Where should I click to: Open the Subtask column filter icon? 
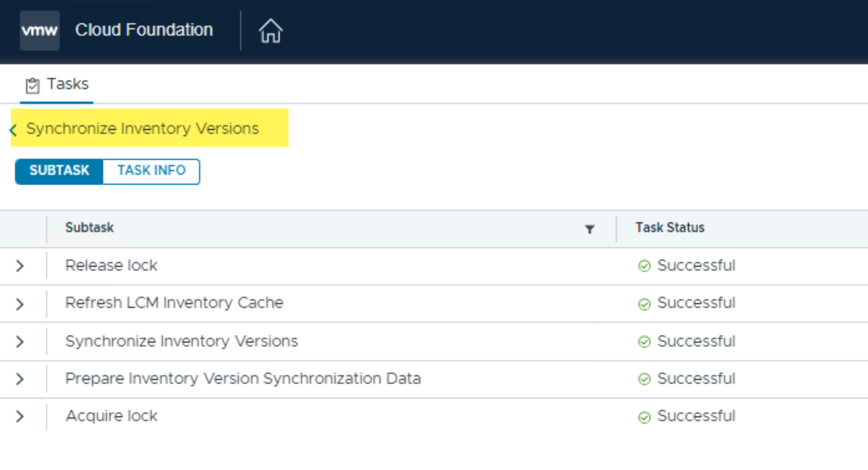click(x=589, y=229)
